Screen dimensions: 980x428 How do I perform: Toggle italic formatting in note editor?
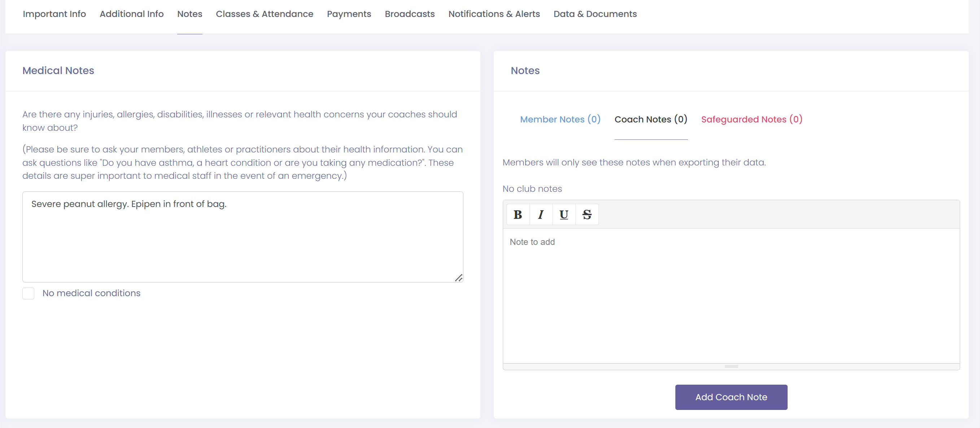point(541,215)
